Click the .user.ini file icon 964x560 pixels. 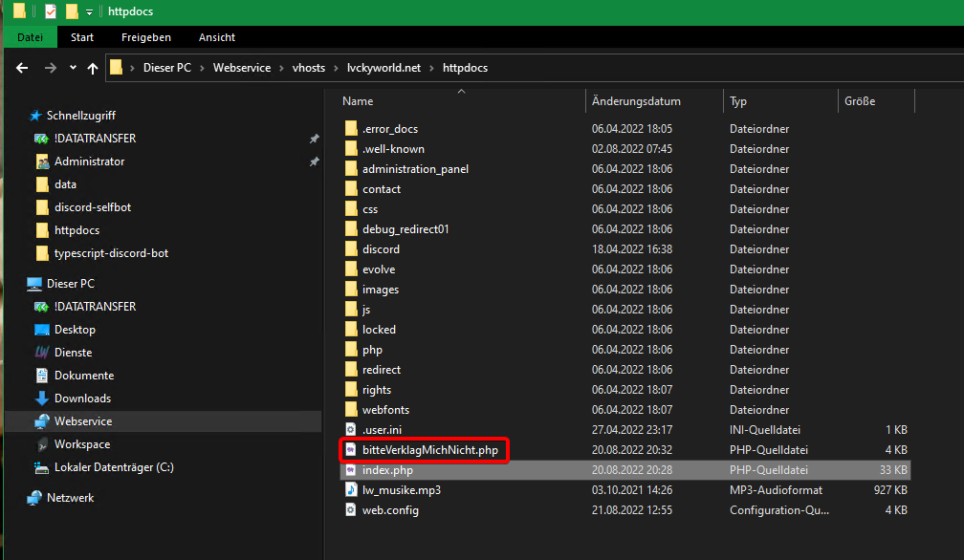pos(350,430)
